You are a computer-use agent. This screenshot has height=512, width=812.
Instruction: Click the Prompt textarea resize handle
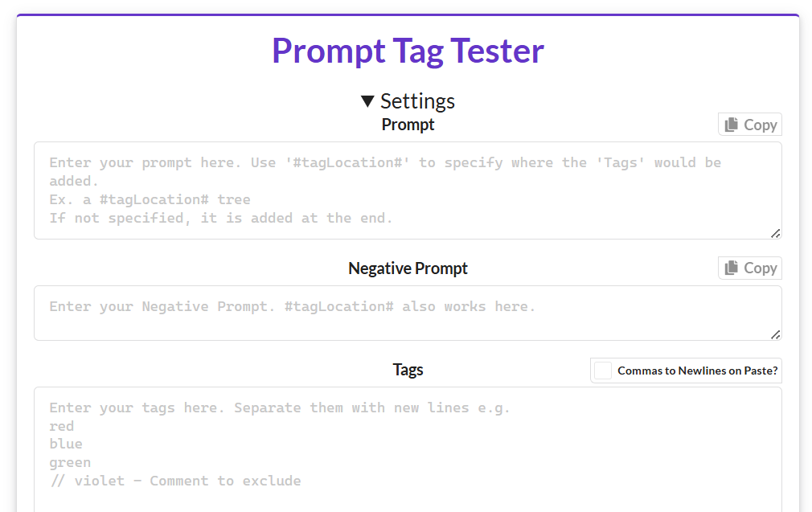(775, 233)
